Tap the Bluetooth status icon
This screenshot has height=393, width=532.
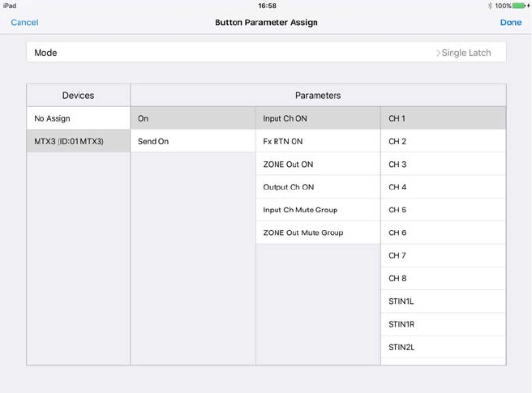[x=490, y=6]
